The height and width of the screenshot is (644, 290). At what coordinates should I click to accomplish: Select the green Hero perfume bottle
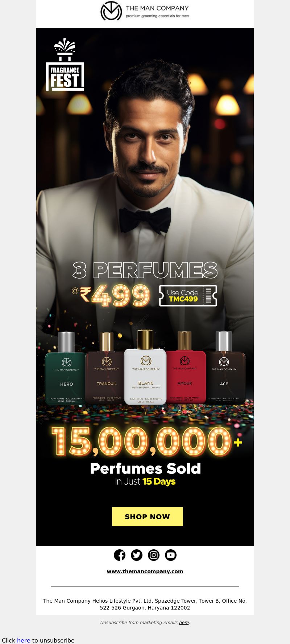tap(66, 368)
